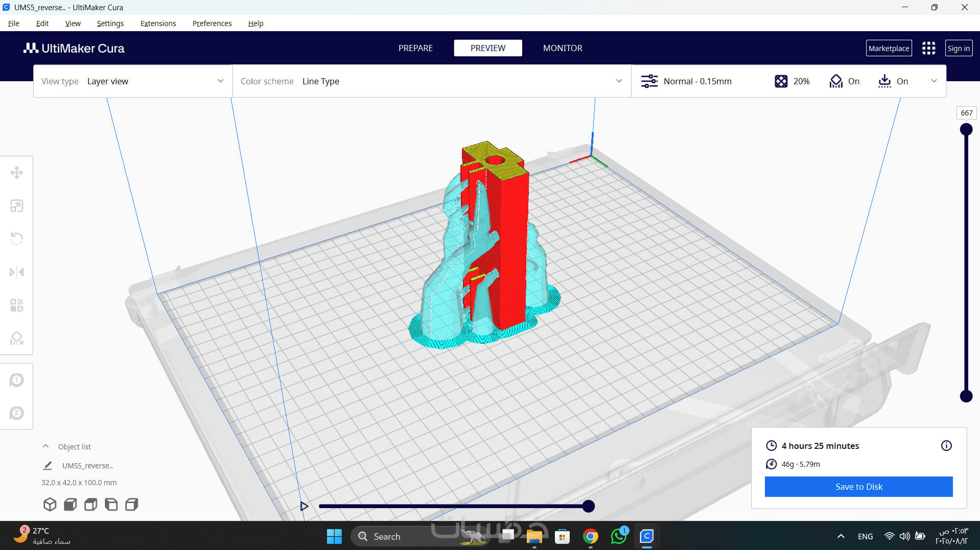Open the Help menu
Viewport: 980px width, 550px height.
click(256, 23)
